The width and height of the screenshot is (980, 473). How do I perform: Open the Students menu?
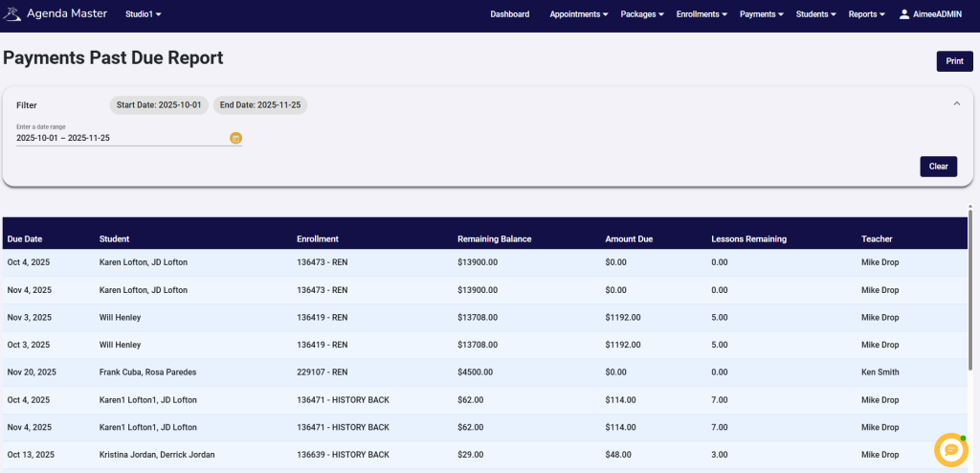click(815, 14)
